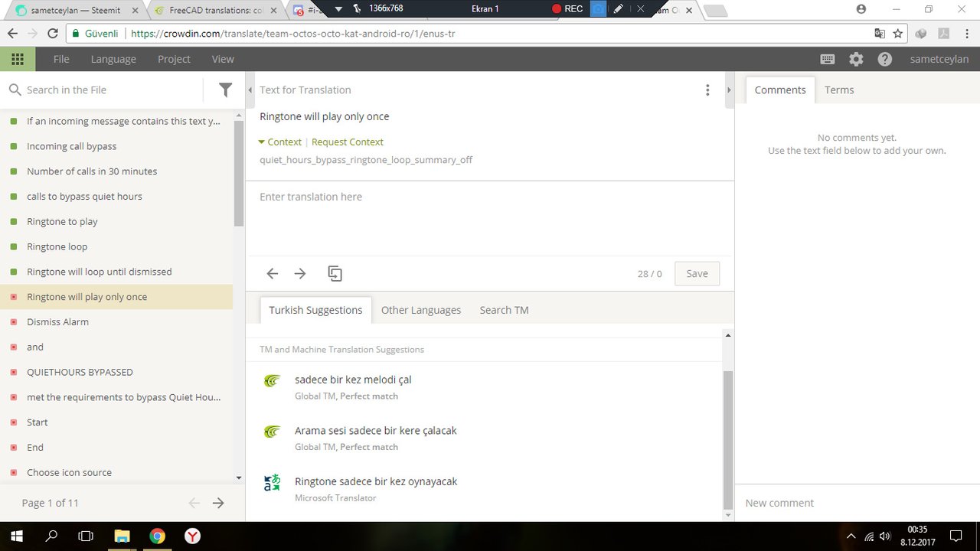980x551 pixels.
Task: Open the Windows notification center icon
Action: 955,536
